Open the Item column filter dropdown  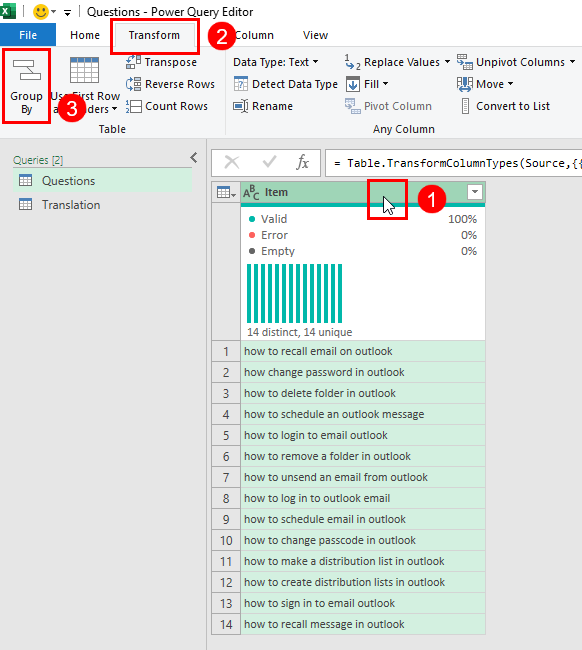click(x=475, y=192)
